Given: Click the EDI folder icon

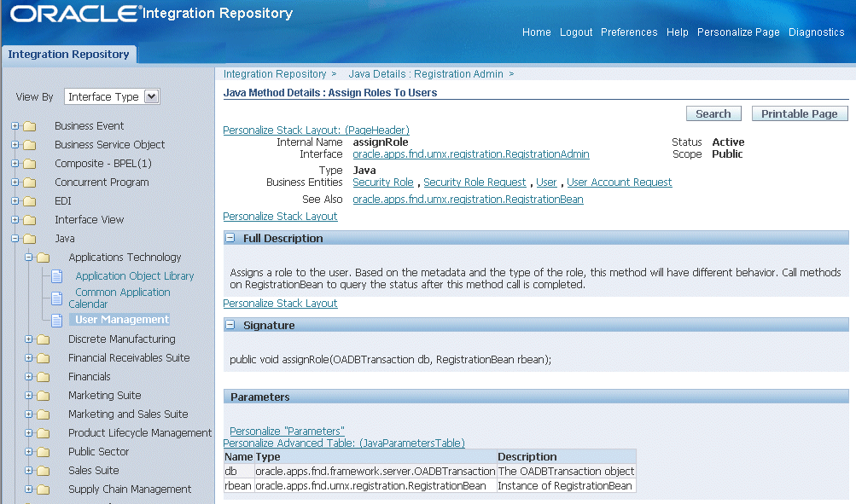Looking at the screenshot, I should pos(30,201).
